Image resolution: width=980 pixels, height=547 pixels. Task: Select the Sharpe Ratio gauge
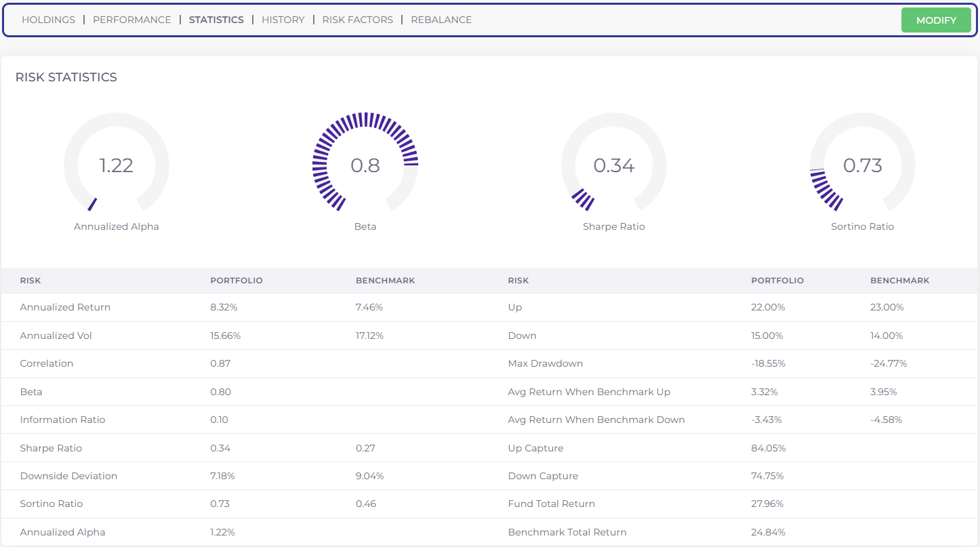point(614,165)
